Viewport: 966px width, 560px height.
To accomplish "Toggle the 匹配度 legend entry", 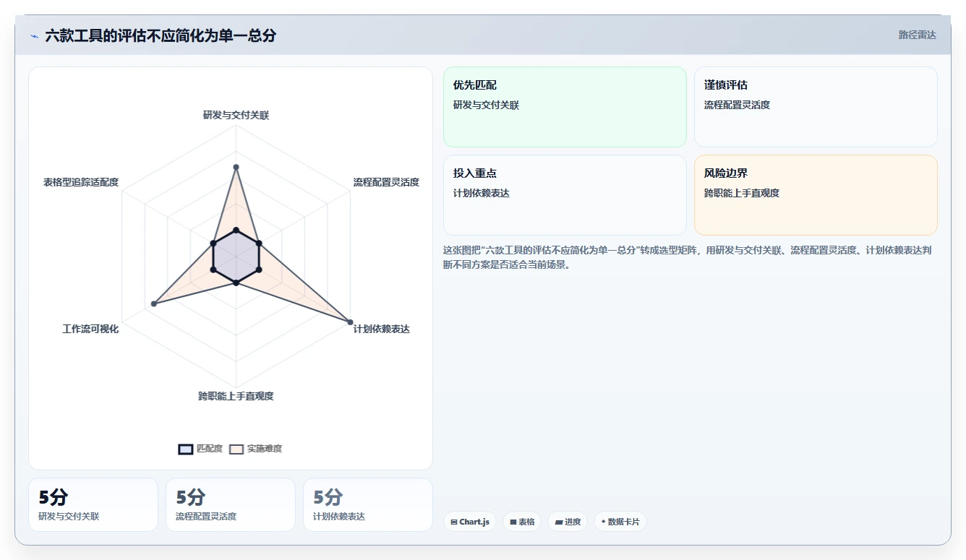I will 201,449.
